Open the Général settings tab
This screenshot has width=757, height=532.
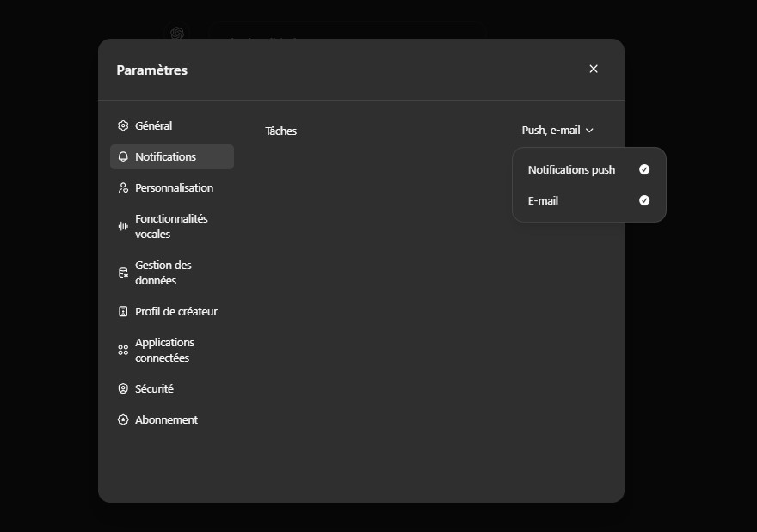pyautogui.click(x=154, y=125)
